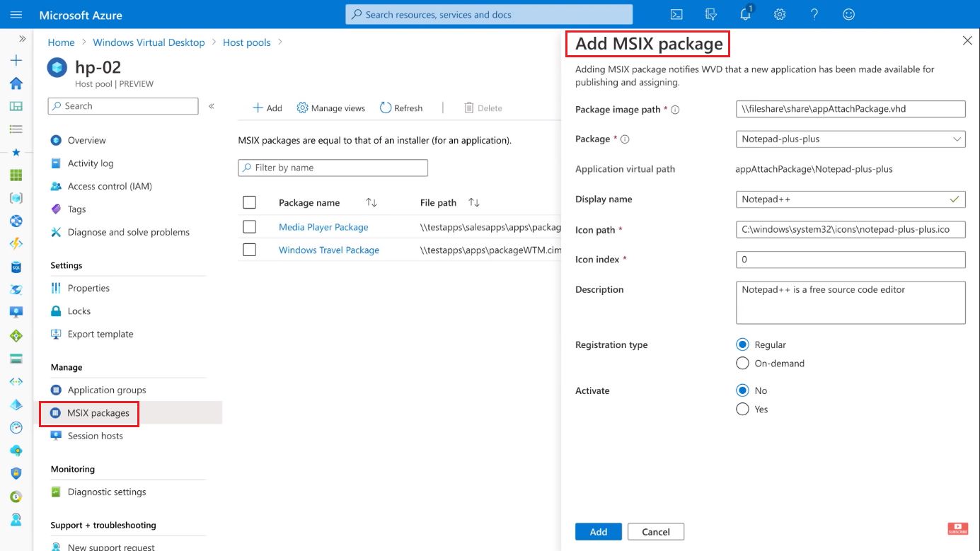
Task: Open Activity log menu item
Action: (90, 163)
